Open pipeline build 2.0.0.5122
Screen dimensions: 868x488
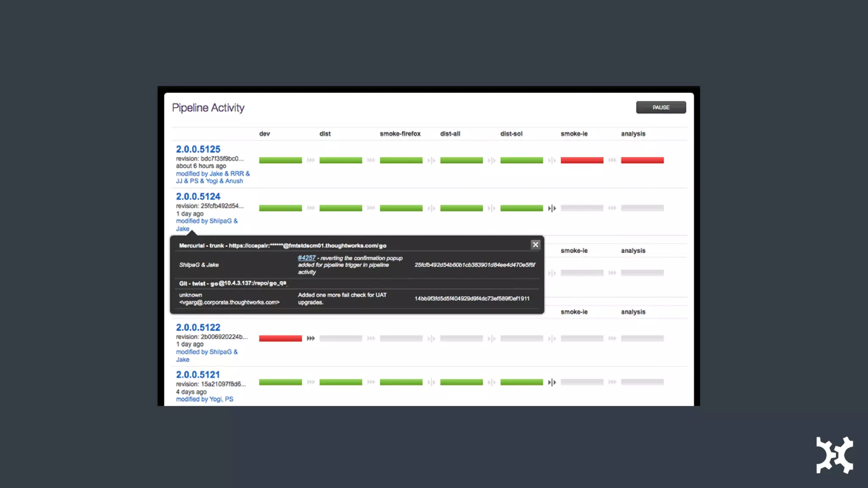tap(198, 327)
